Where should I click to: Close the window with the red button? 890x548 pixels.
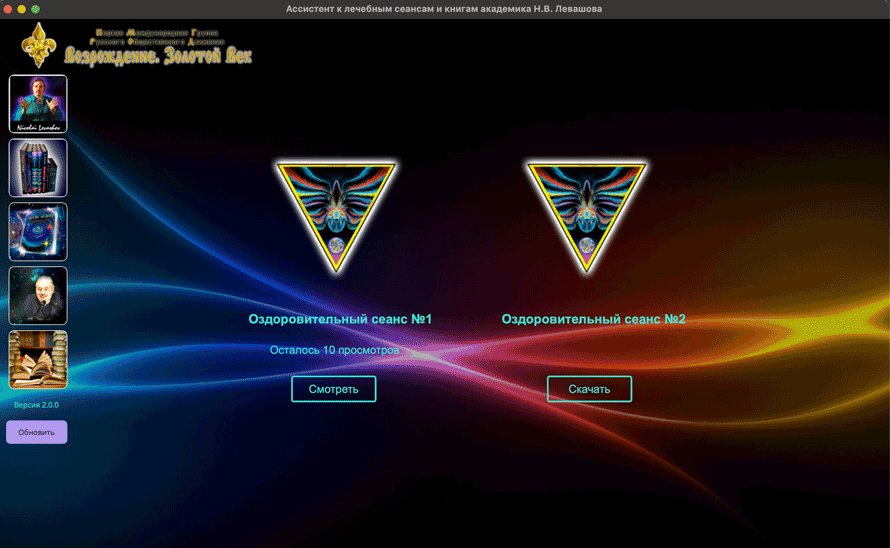8,9
